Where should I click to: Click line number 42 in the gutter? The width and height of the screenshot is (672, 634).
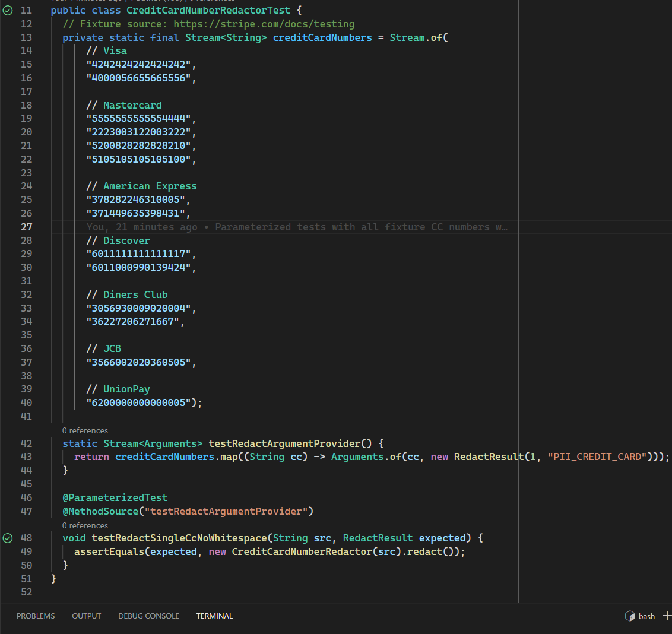coord(26,443)
